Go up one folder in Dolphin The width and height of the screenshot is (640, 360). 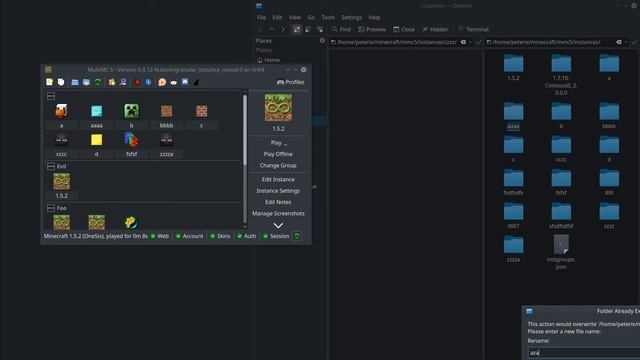(x=271, y=29)
